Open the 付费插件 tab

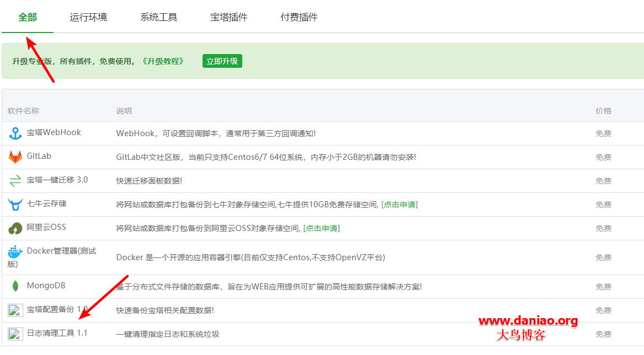[299, 17]
